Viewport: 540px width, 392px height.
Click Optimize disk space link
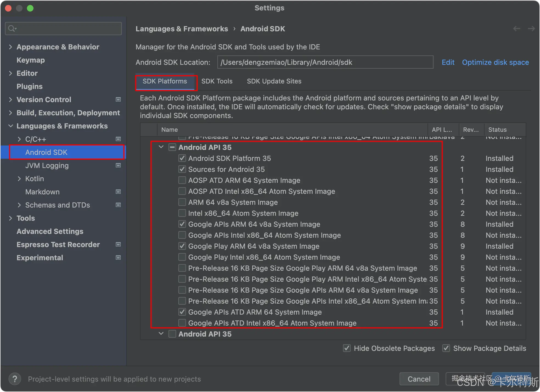click(495, 62)
